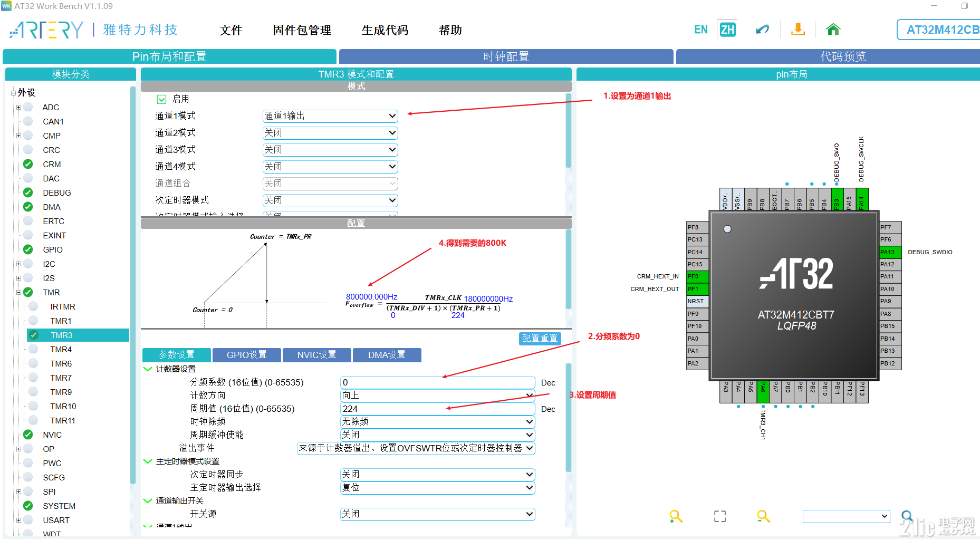Open DMA设置 tab

pyautogui.click(x=387, y=355)
